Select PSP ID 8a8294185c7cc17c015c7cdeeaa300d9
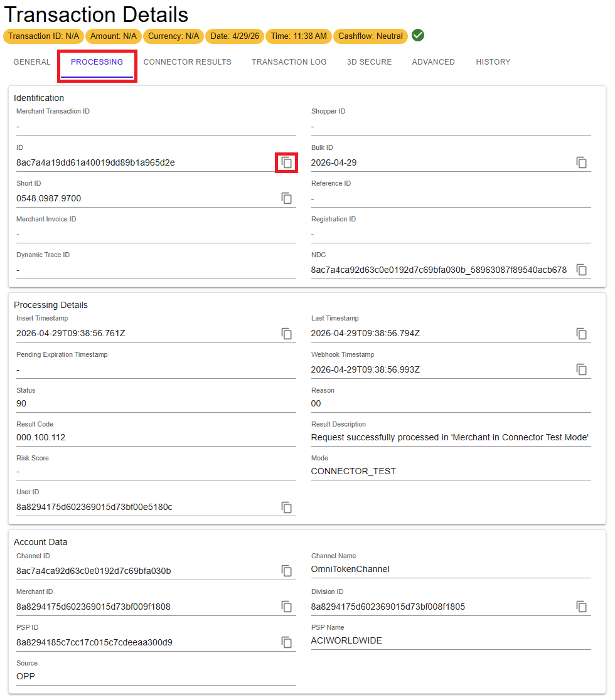Viewport: 615px width, 700px height. pos(94,642)
